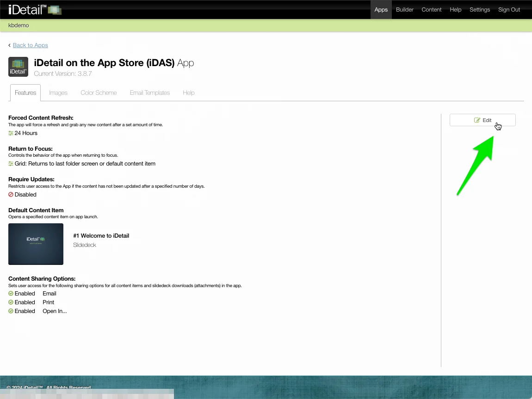Click the red Disabled icon under Require Updates

click(11, 195)
